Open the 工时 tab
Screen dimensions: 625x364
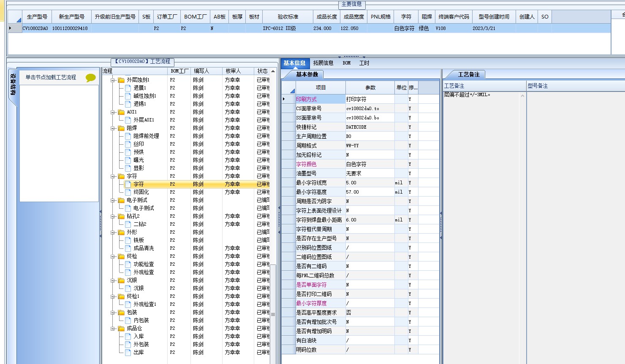coord(364,63)
